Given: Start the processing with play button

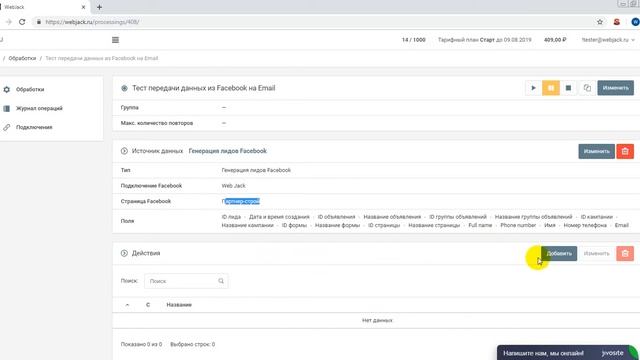Looking at the screenshot, I should tap(533, 88).
